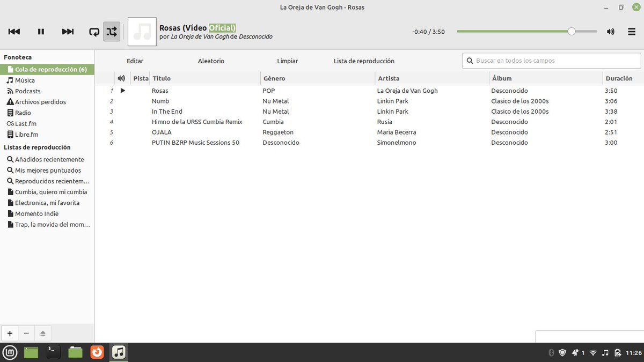The image size is (644, 362).
Task: Open the Momento Indie playlist
Action: (47, 213)
